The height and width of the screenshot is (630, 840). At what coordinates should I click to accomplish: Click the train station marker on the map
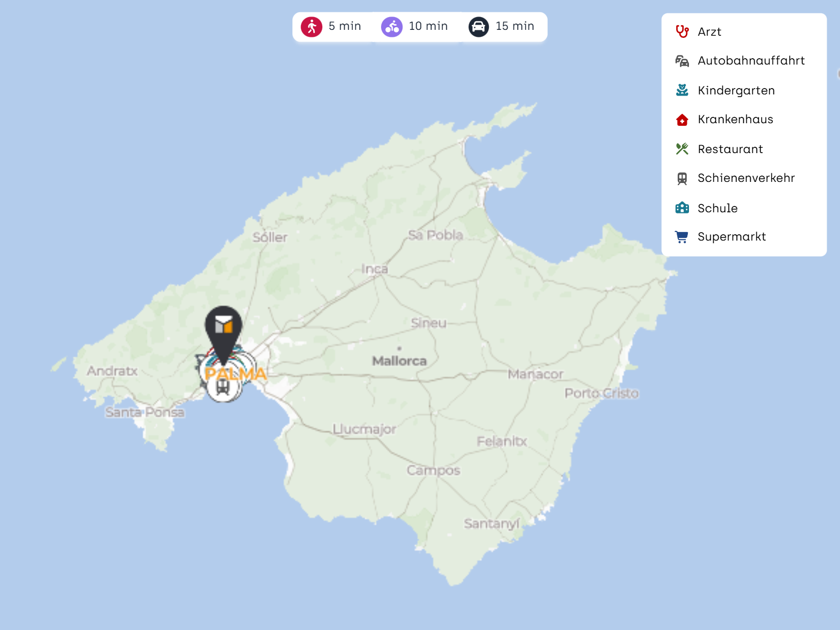pos(223,387)
